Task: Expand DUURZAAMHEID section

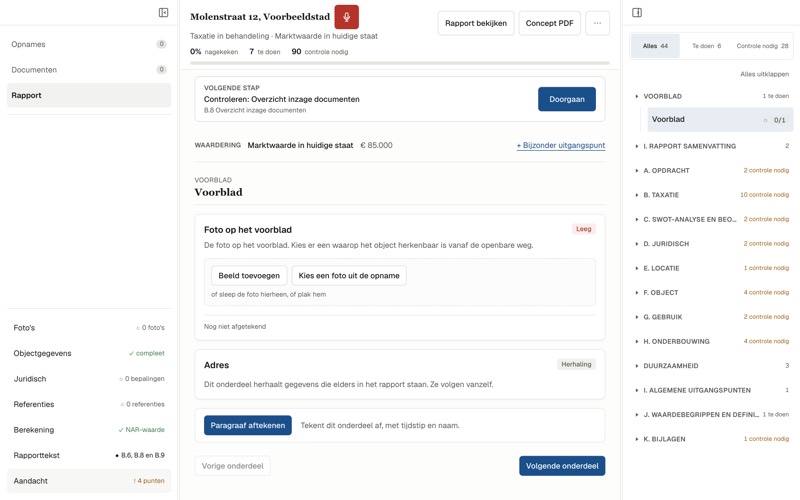Action: point(712,366)
